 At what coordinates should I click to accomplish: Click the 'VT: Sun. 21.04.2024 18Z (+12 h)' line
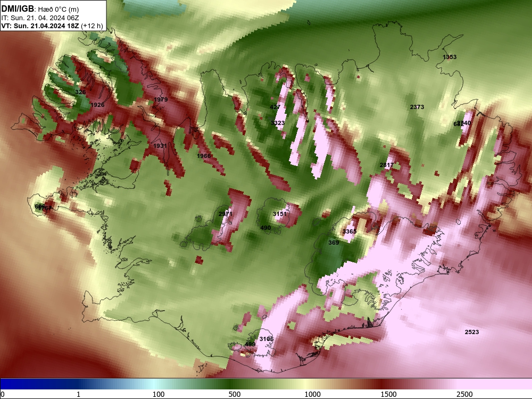tap(52, 26)
